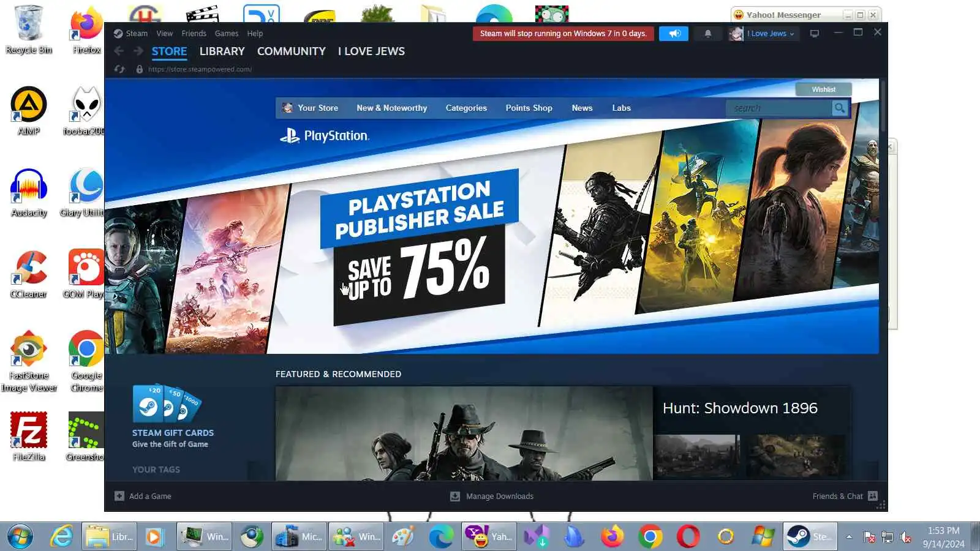Open the profile tab next to COMMUNITY

371,51
